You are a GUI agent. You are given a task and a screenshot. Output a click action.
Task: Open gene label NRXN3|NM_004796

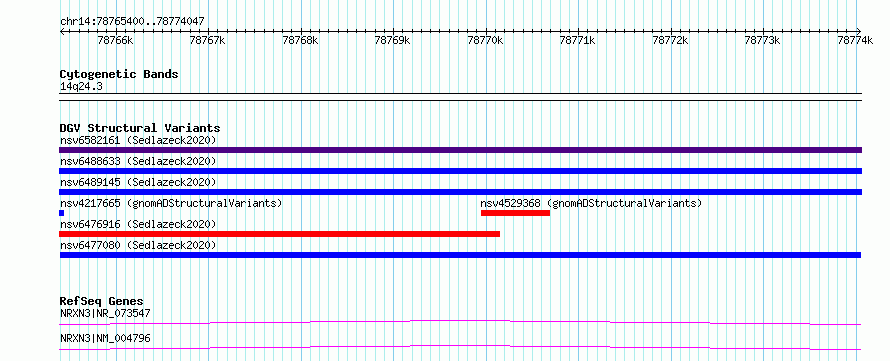tap(105, 339)
